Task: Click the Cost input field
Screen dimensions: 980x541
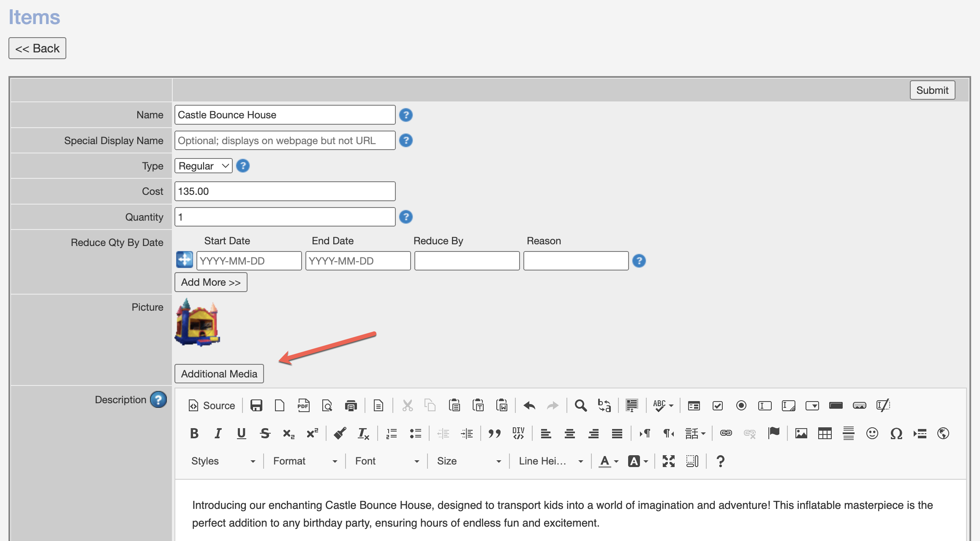Action: [x=285, y=191]
